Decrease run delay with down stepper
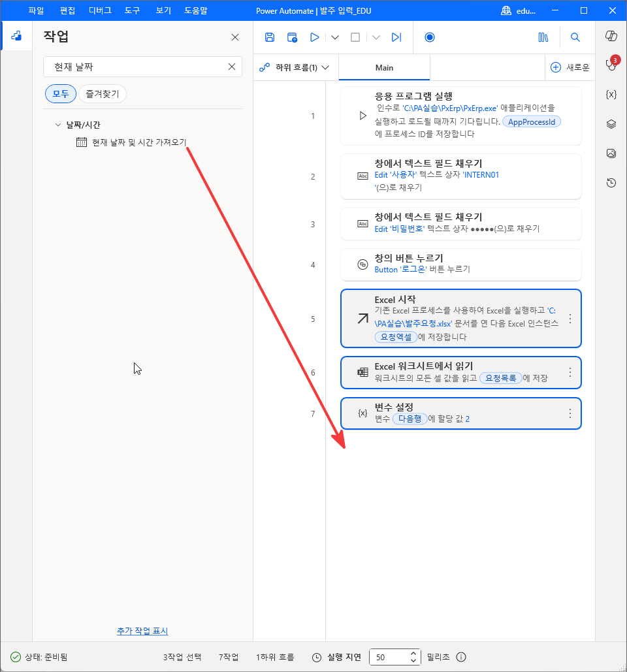This screenshot has height=672, width=627. pyautogui.click(x=413, y=660)
